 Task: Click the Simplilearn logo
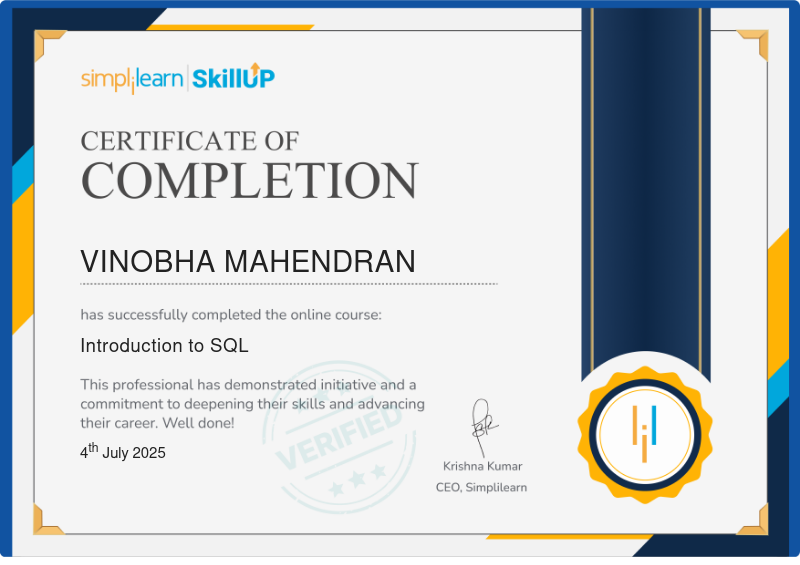point(131,79)
